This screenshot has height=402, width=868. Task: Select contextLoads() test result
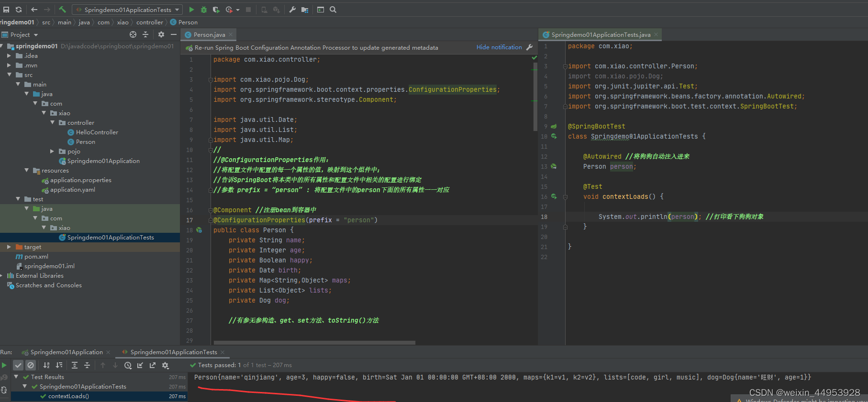pyautogui.click(x=68, y=396)
